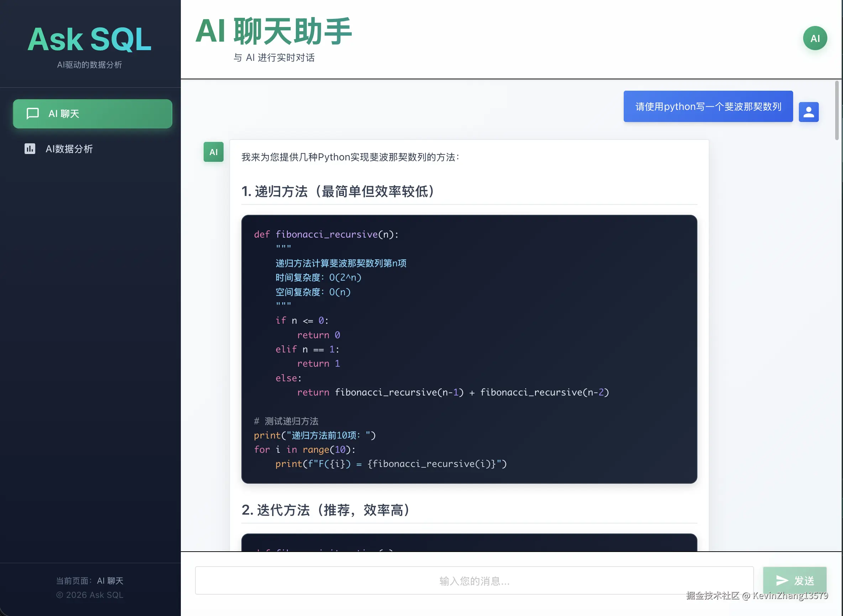Open the AI数据分析 page from the sidebar
This screenshot has height=616, width=843.
pos(69,149)
